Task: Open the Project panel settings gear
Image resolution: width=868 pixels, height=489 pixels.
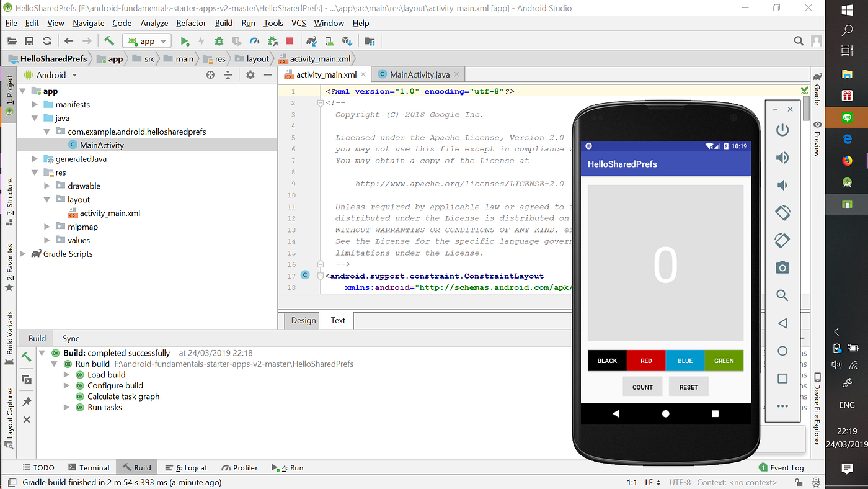Action: point(250,74)
